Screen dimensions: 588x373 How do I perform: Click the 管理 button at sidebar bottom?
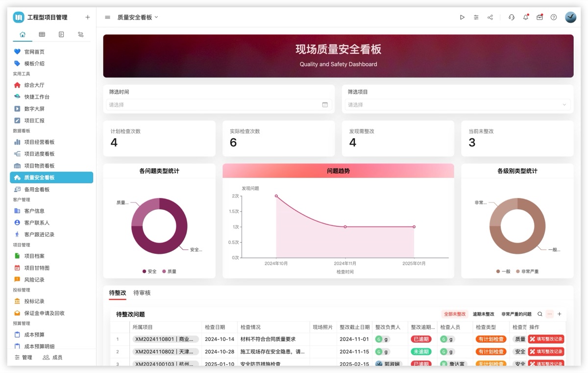pos(24,357)
